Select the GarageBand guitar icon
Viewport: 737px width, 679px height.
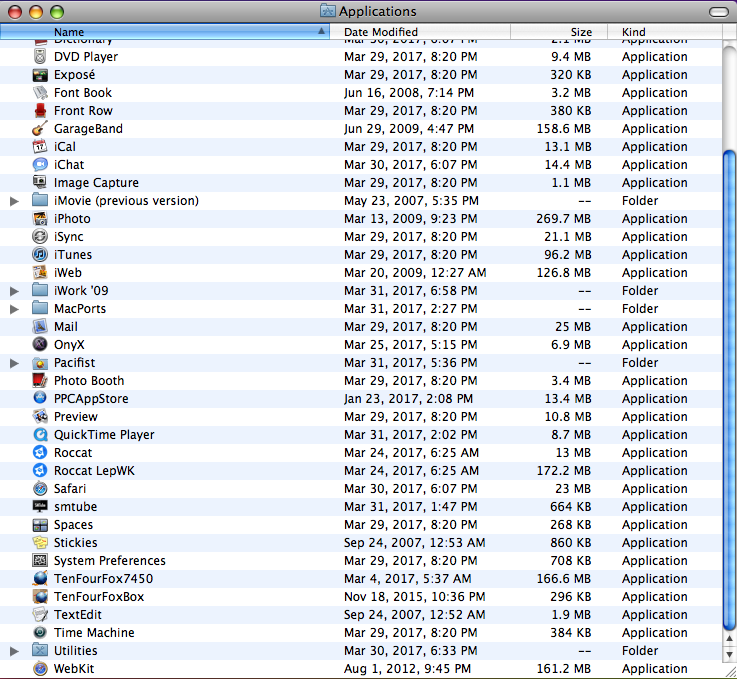pos(40,129)
